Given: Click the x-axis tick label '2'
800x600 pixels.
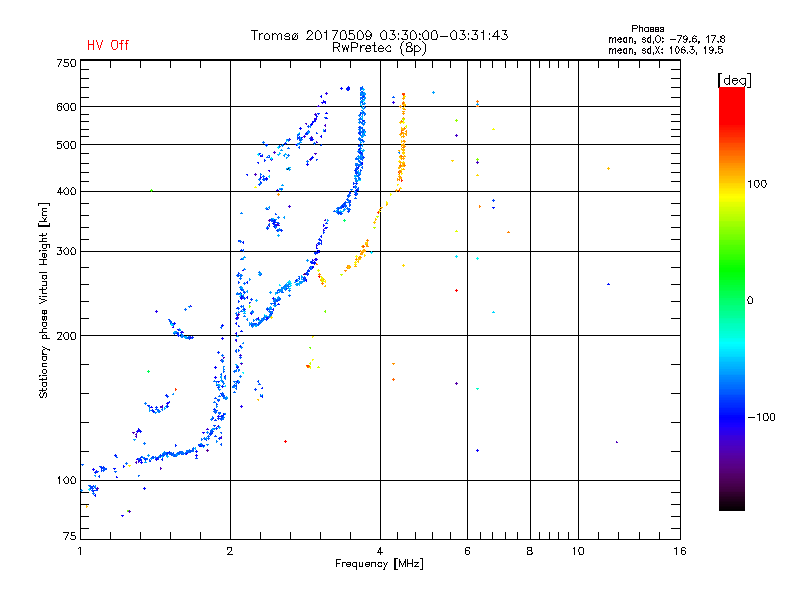Looking at the screenshot, I should (x=230, y=551).
